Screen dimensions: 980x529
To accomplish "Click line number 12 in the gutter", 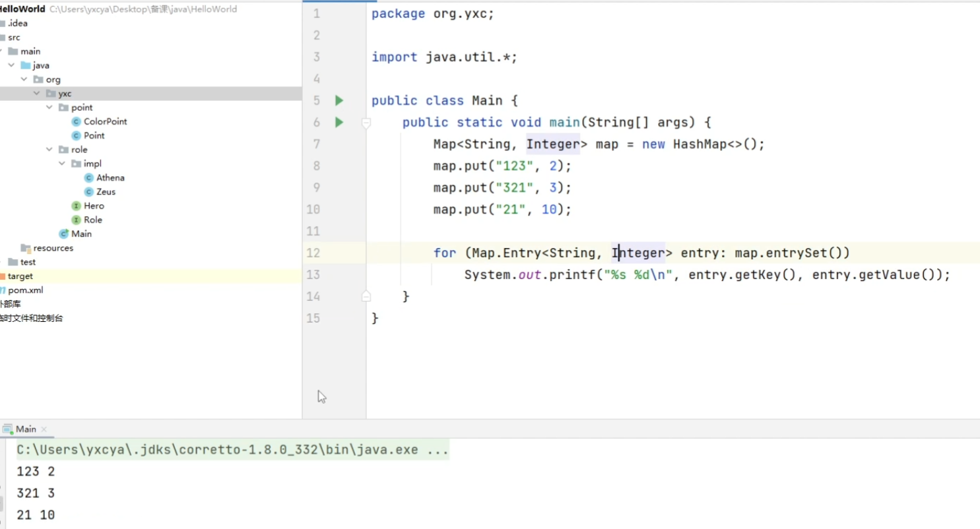I will pos(313,253).
